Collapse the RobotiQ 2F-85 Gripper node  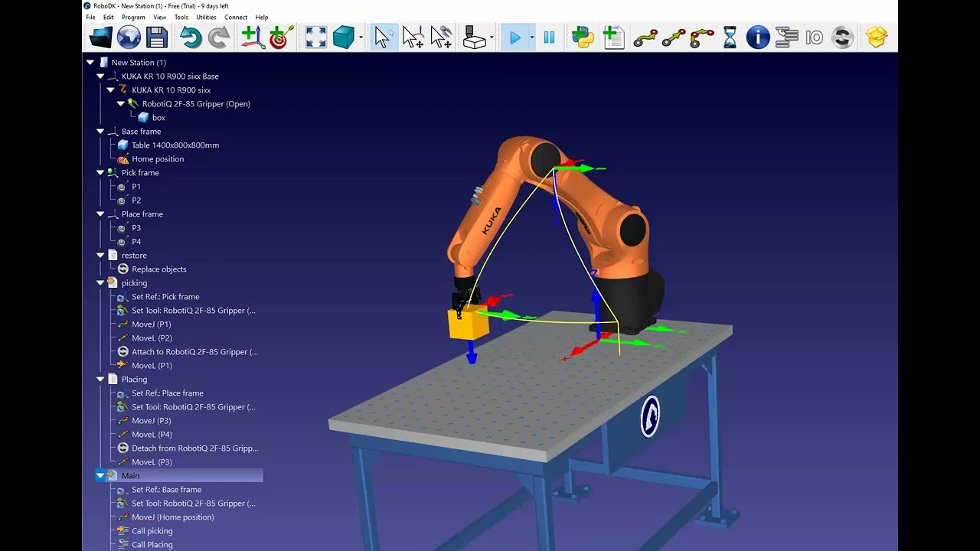coord(121,104)
